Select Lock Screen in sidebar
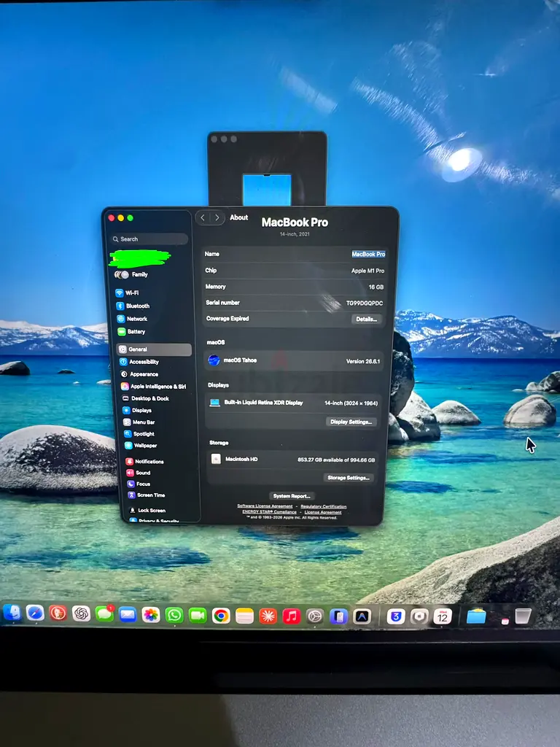 click(147, 510)
